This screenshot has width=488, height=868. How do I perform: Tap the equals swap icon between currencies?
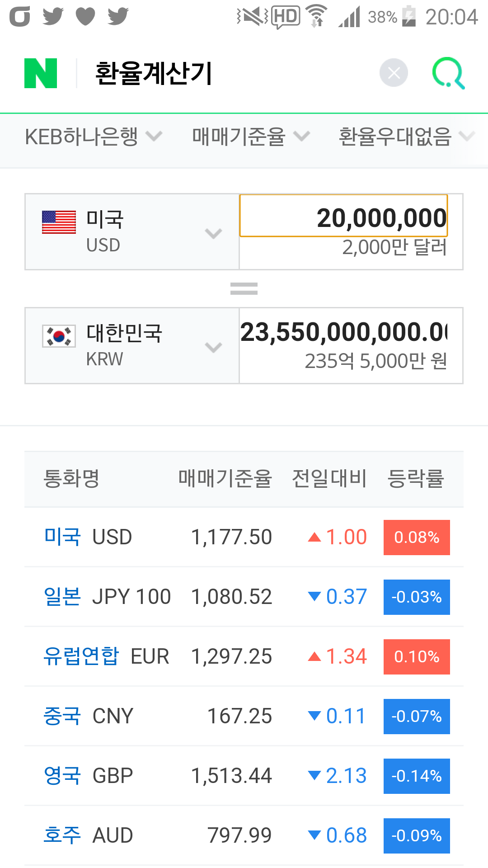click(x=244, y=288)
